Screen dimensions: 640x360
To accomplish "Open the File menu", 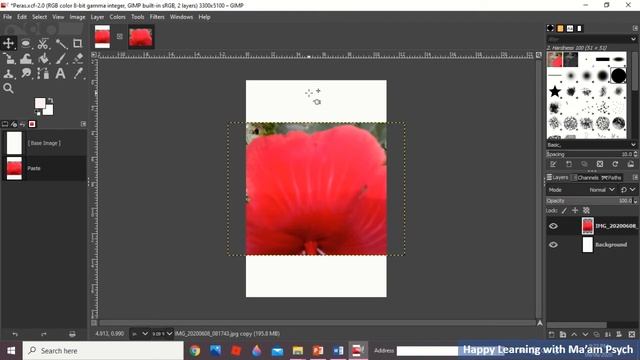I will [x=7, y=17].
